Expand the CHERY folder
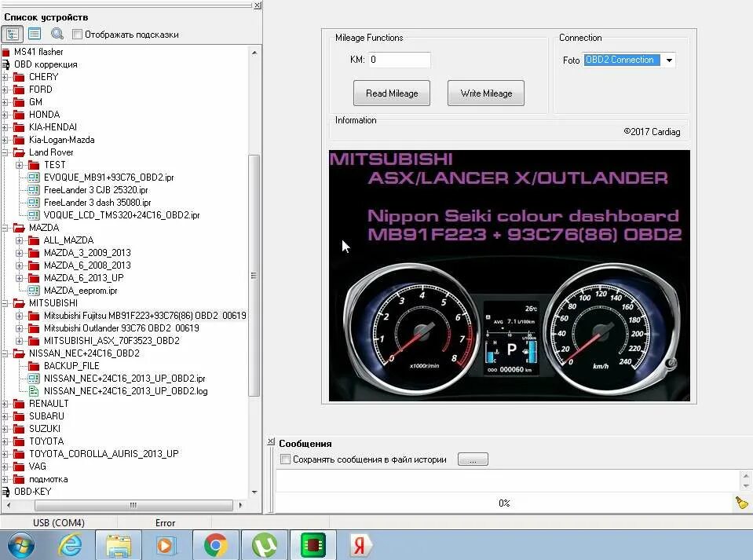This screenshot has height=560, width=753. pyautogui.click(x=5, y=77)
